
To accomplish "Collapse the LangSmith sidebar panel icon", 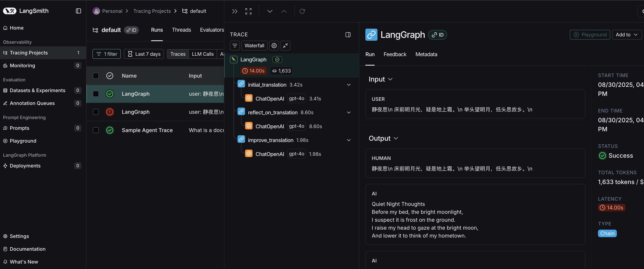I will 78,11.
